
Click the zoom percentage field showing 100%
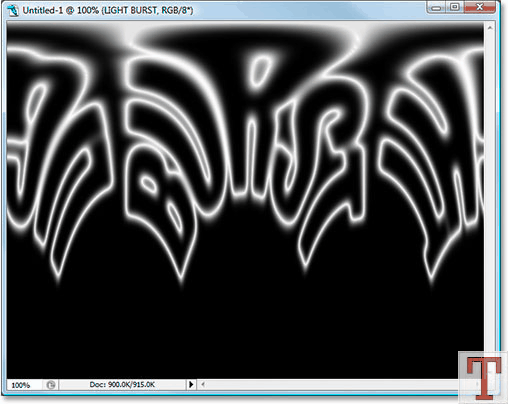[x=24, y=385]
